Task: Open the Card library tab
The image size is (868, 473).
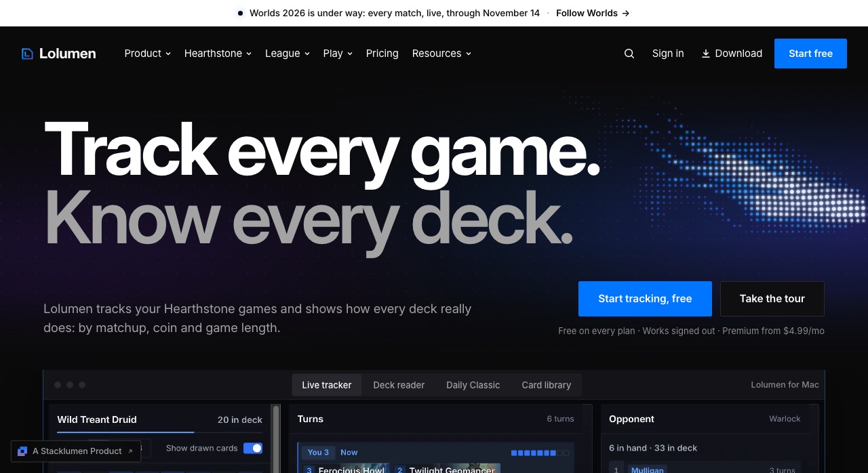Action: 547,385
